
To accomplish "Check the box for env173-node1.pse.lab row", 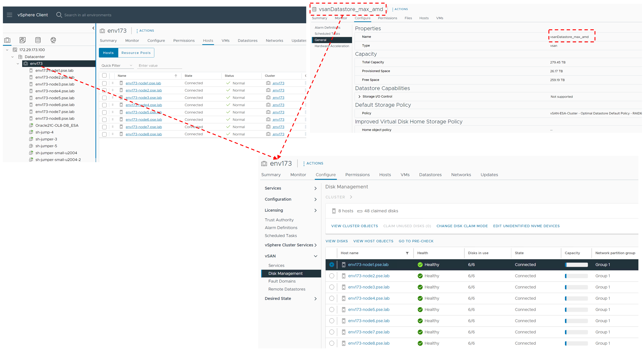I will pyautogui.click(x=105, y=83).
